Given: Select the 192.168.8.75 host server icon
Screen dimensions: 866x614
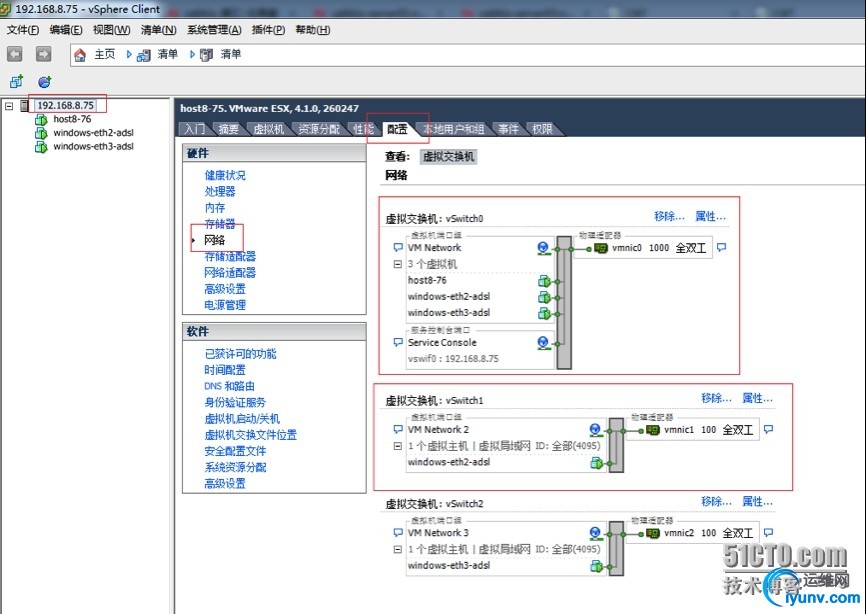Looking at the screenshot, I should click(x=24, y=105).
